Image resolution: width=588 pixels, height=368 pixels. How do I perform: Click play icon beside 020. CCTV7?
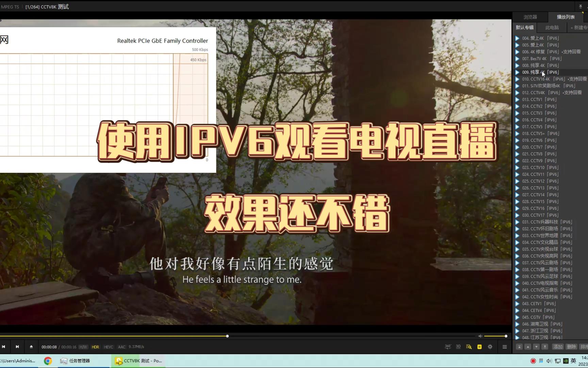[x=517, y=147]
